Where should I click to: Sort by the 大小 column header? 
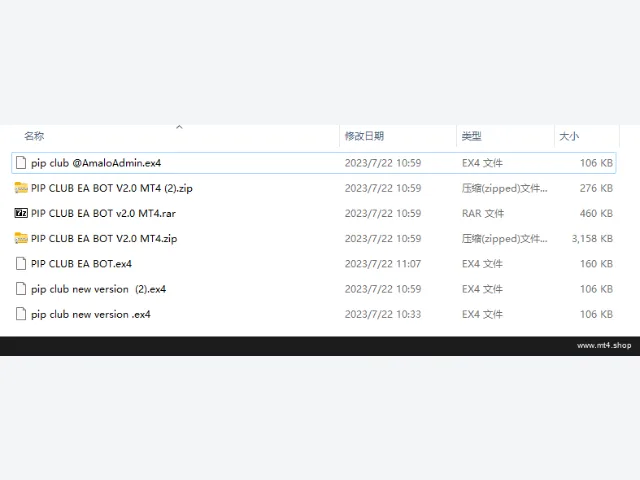click(569, 136)
